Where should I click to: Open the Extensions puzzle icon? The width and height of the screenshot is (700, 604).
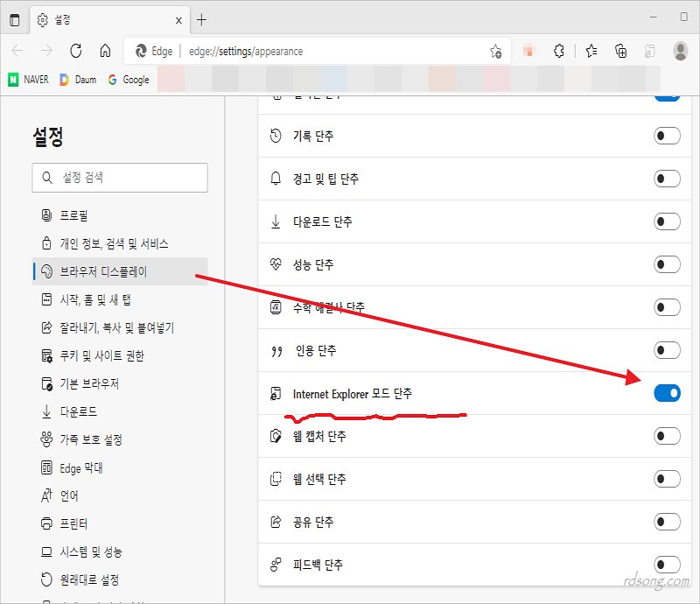(x=559, y=51)
